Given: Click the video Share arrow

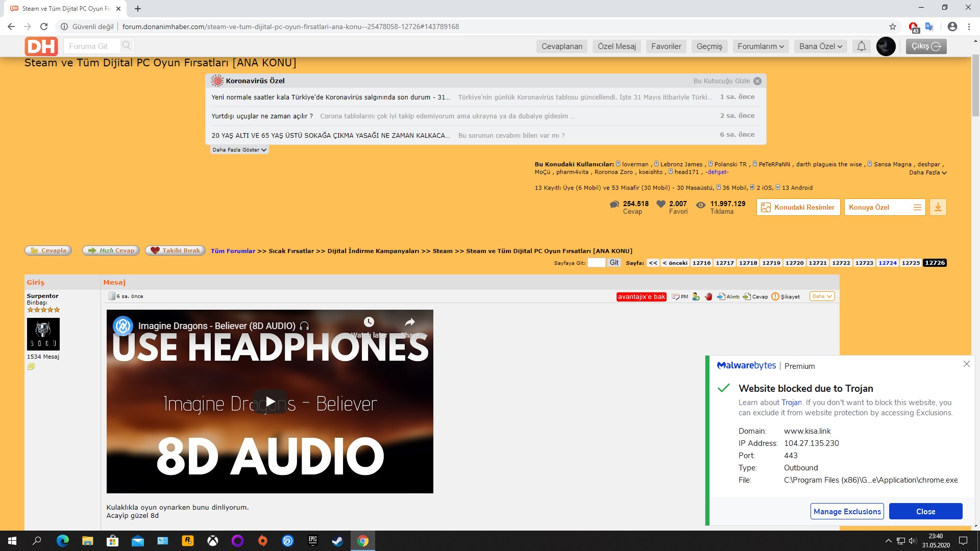Looking at the screenshot, I should click(410, 322).
